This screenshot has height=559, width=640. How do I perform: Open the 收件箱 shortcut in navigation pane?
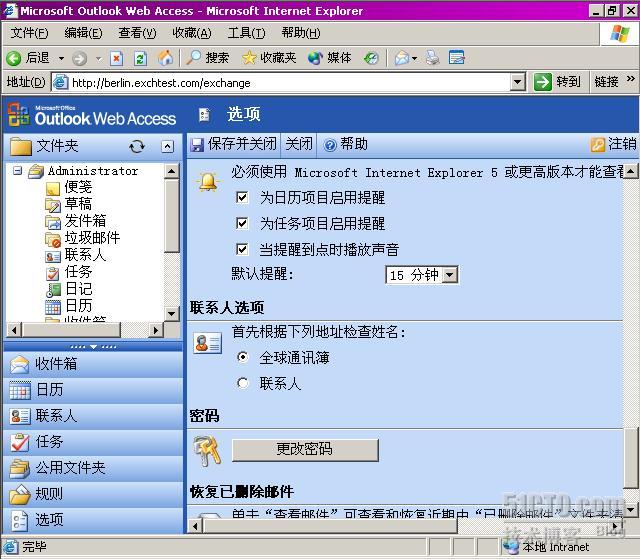[93, 364]
